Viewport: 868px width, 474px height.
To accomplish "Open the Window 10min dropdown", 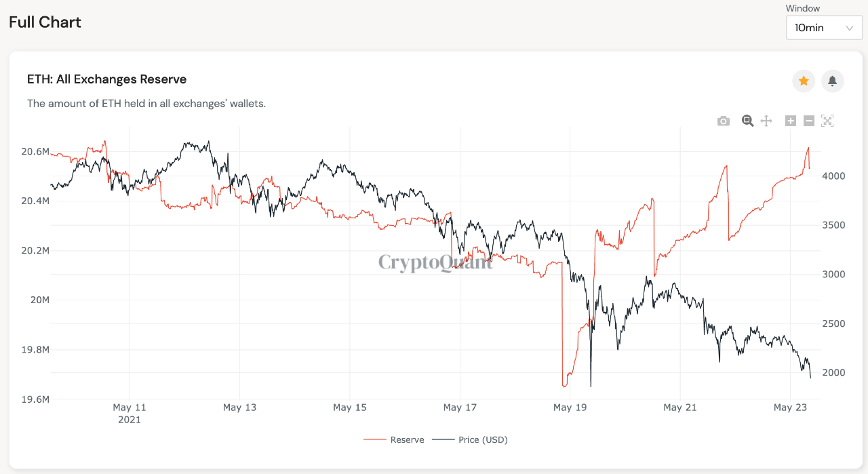I will 824,28.
